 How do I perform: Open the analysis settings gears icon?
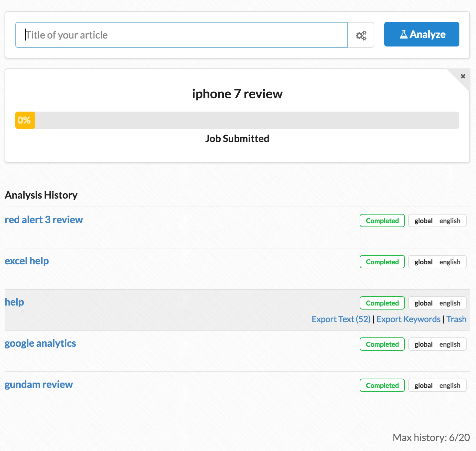(361, 35)
